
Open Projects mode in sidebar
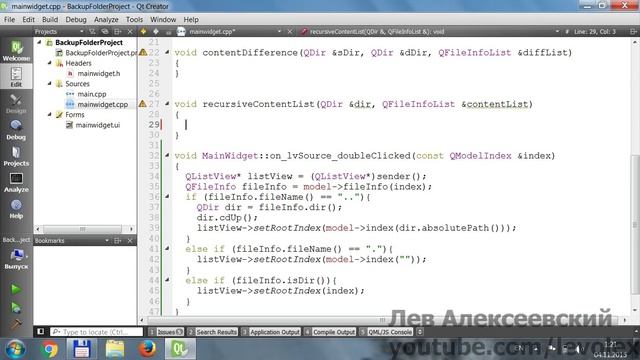tap(16, 156)
